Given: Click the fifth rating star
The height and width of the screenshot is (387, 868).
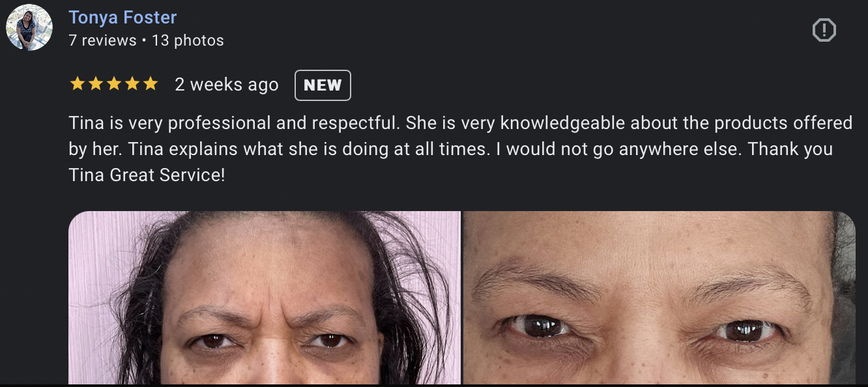Looking at the screenshot, I should pos(151,84).
